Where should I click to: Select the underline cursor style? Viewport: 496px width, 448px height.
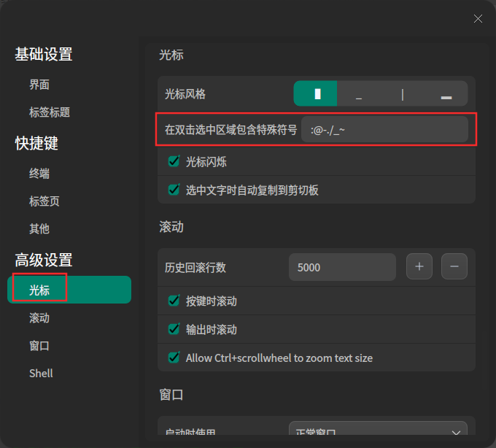point(359,93)
